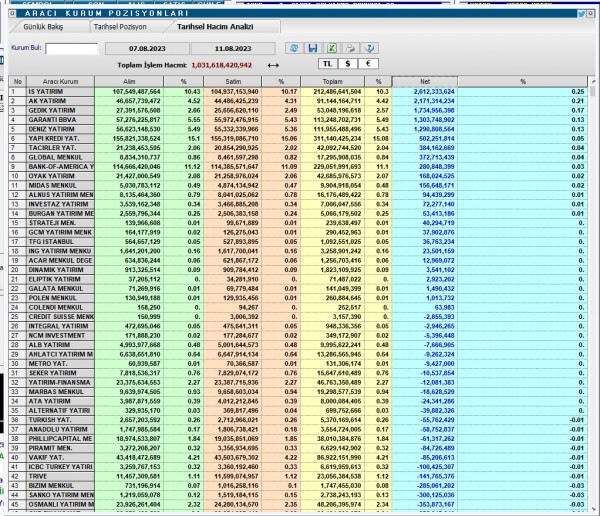The height and width of the screenshot is (516, 600).
Task: Switch currency to euro
Action: (x=368, y=64)
